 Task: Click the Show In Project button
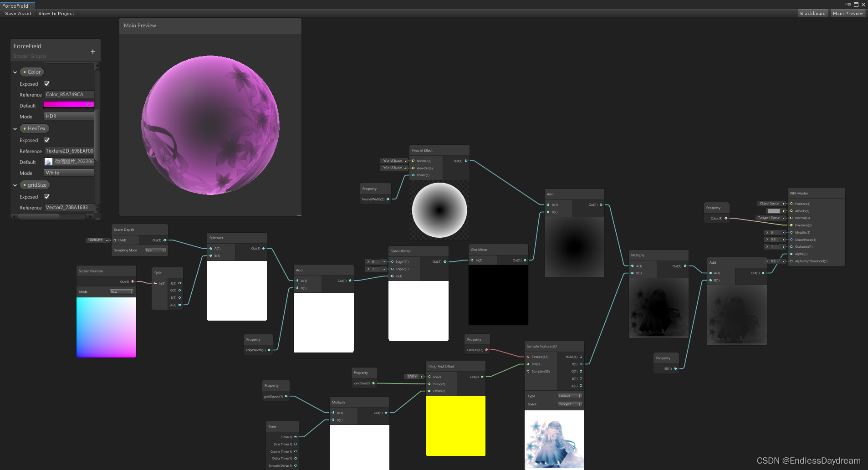(x=56, y=13)
